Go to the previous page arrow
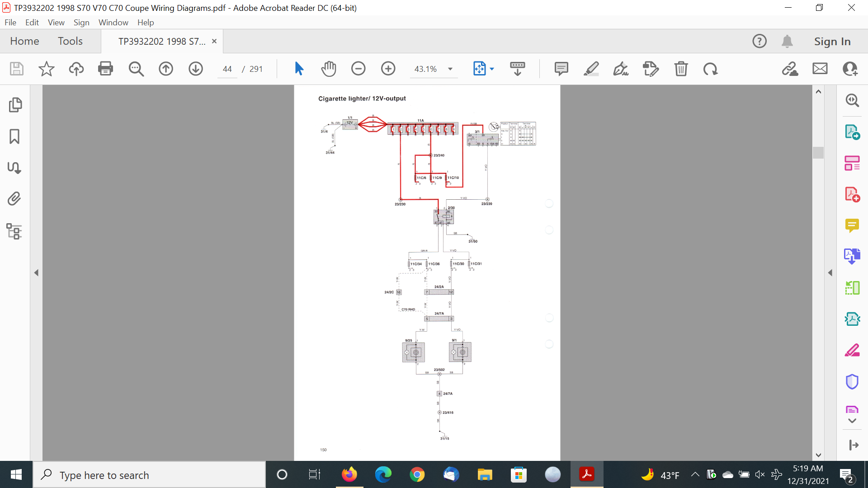The image size is (868, 488). [166, 69]
